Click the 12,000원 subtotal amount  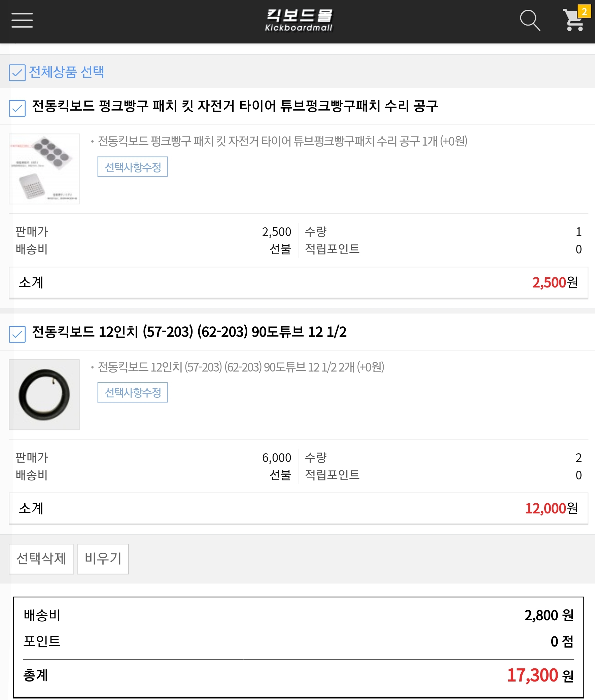coord(551,508)
